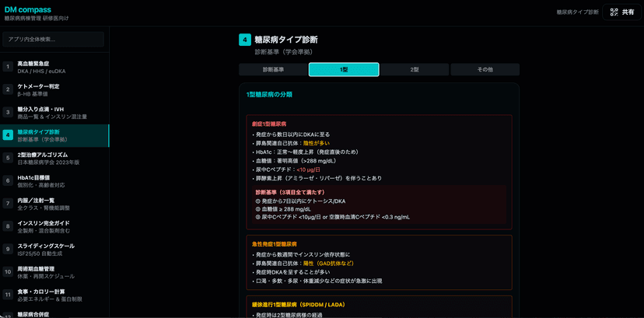Click the number 8 badge in sidebar

[8, 226]
